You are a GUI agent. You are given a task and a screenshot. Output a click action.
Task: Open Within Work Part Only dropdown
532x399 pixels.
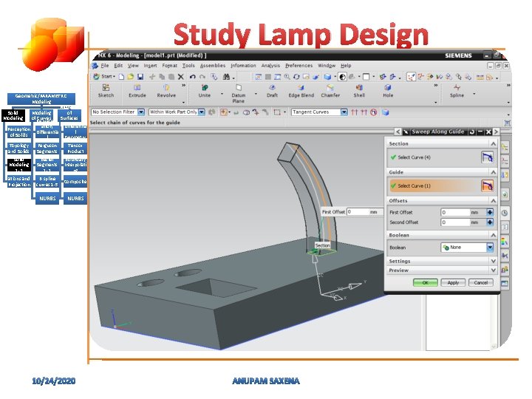click(x=202, y=112)
